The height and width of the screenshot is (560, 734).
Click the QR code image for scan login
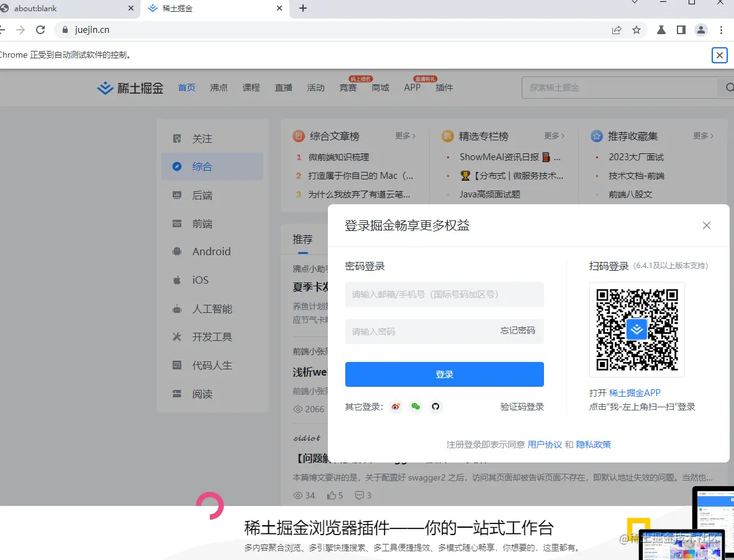point(637,329)
